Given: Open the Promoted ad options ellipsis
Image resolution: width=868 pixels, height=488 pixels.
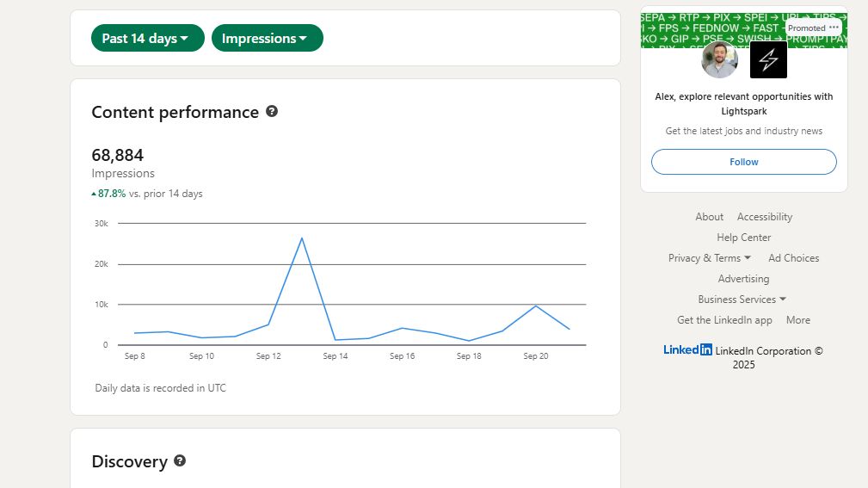Looking at the screenshot, I should coord(834,28).
